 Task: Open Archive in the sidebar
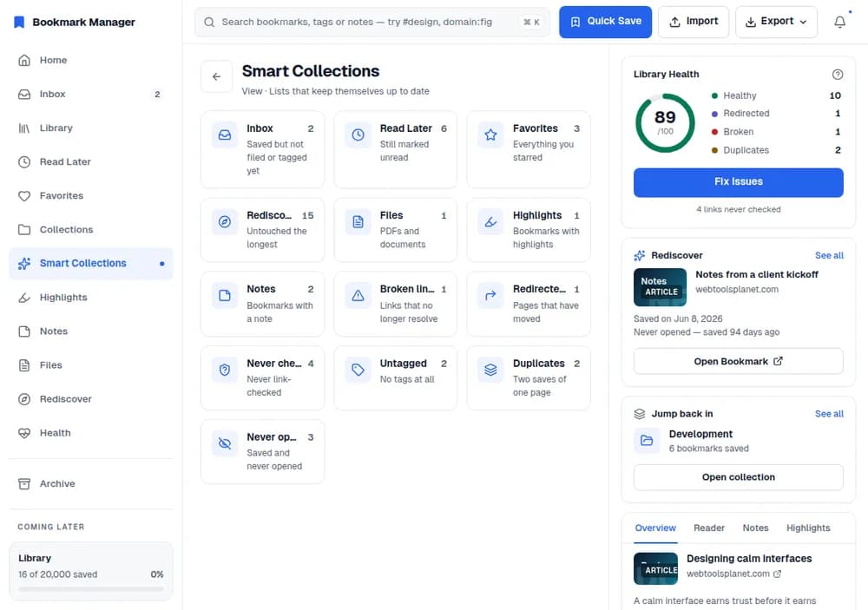91,483
